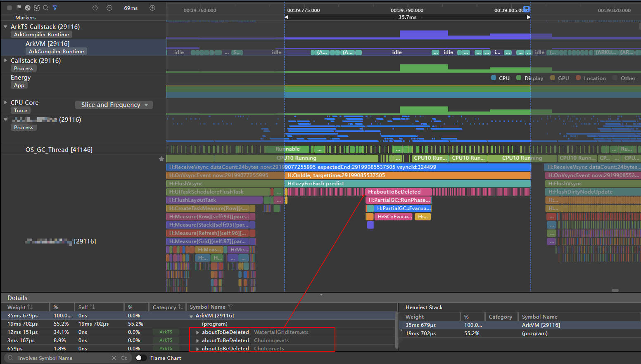
Task: Click ArkCompiler Runtime tag under ArkTS Callstack
Action: pyautogui.click(x=41, y=35)
